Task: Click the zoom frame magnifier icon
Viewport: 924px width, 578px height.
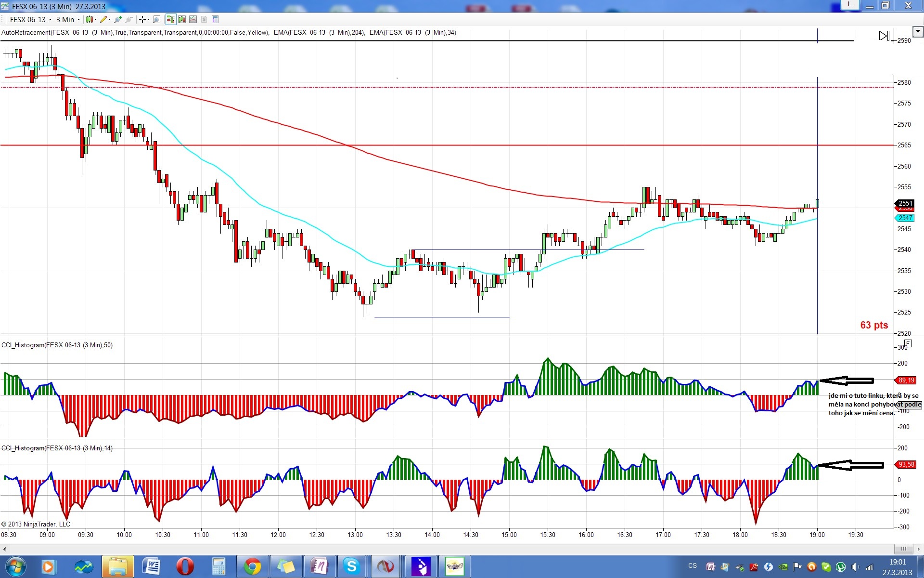Action: click(156, 20)
